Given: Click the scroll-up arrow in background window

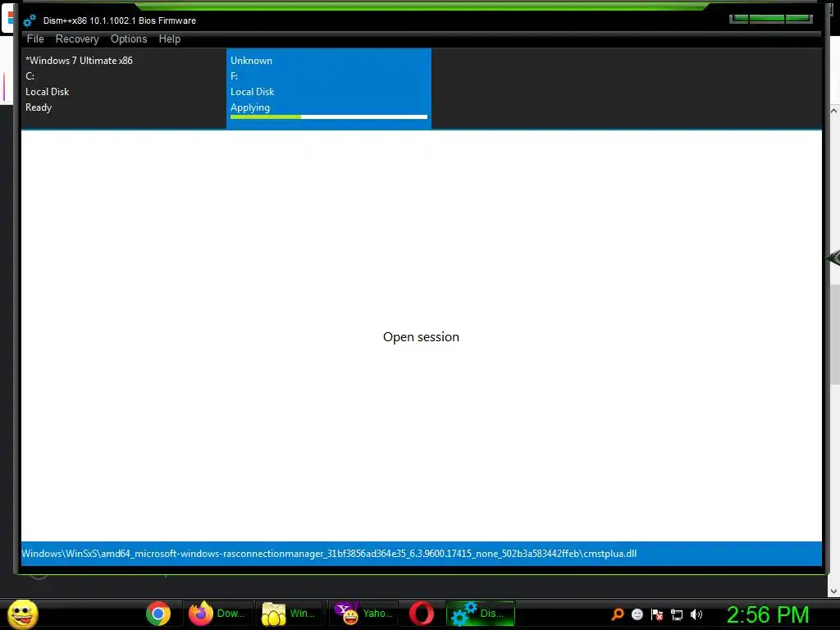Looking at the screenshot, I should click(x=833, y=111).
